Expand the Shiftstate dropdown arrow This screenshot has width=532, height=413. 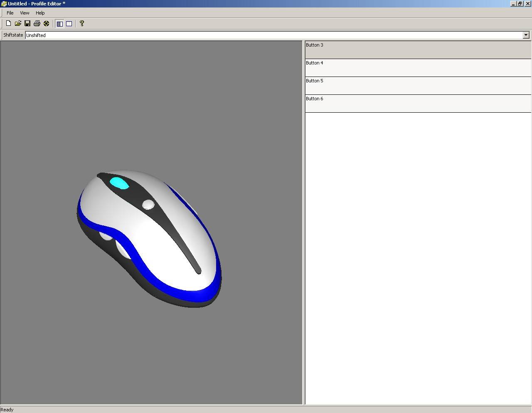click(526, 35)
